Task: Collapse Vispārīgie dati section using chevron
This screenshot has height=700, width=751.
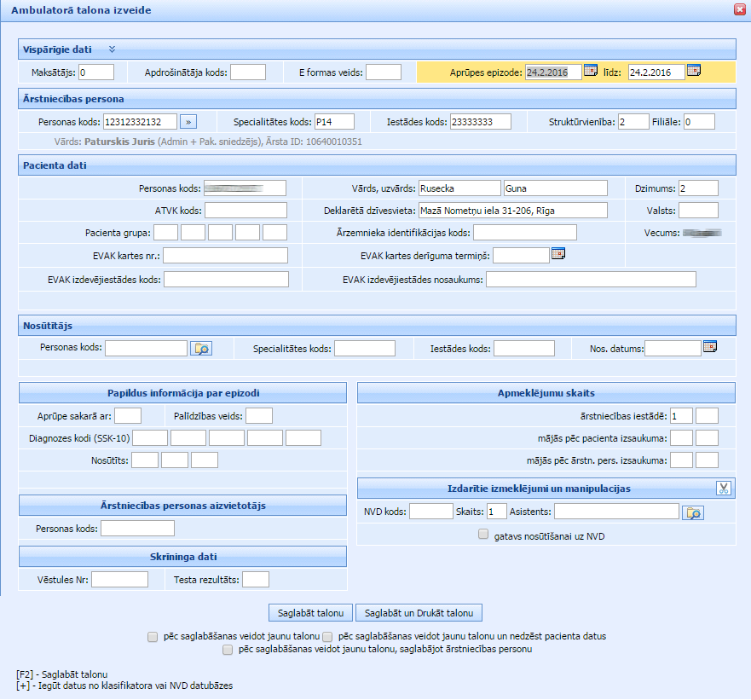Action: (x=112, y=49)
